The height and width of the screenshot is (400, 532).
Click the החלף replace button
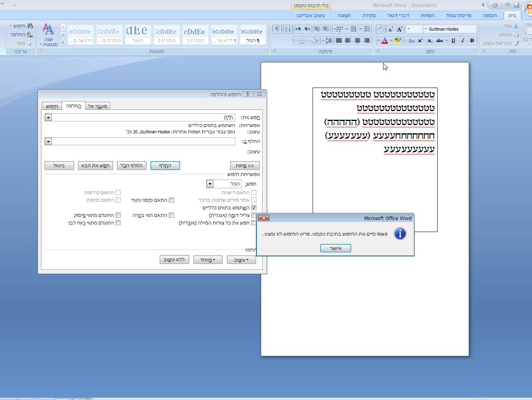[x=165, y=166]
